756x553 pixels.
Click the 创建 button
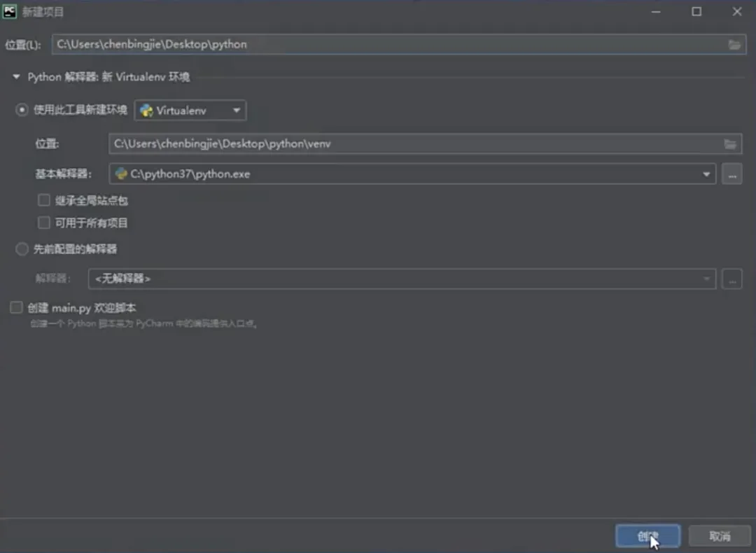click(x=647, y=536)
